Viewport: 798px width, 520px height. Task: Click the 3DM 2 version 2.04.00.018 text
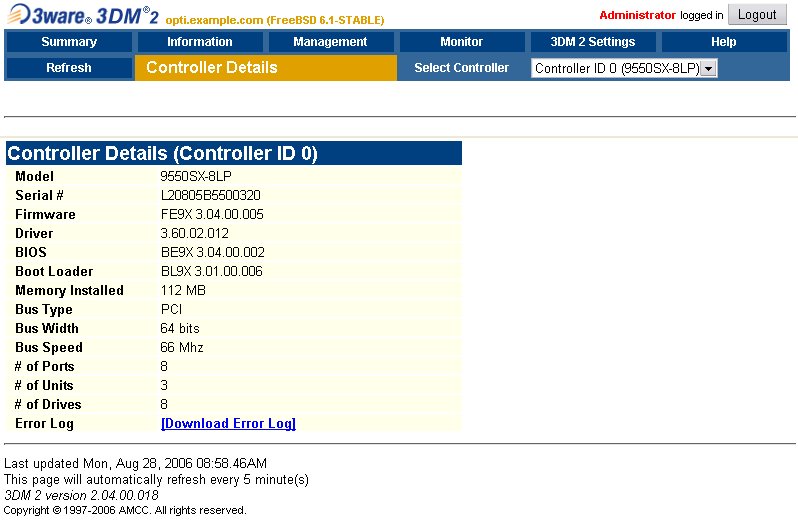81,495
